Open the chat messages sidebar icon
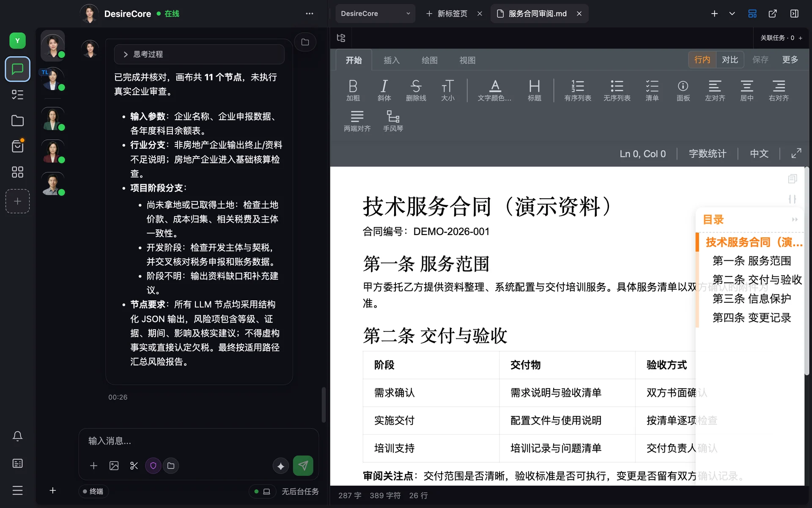The image size is (812, 508). point(17,69)
